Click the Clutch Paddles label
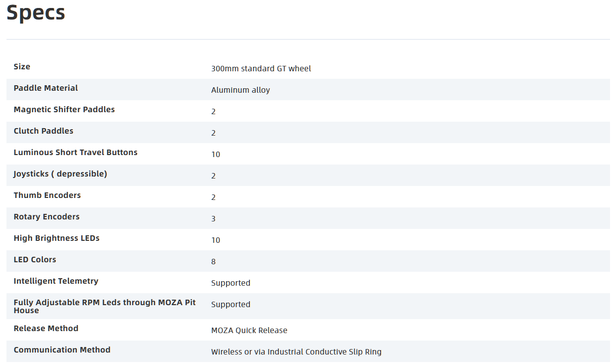The image size is (614, 364). 43,131
